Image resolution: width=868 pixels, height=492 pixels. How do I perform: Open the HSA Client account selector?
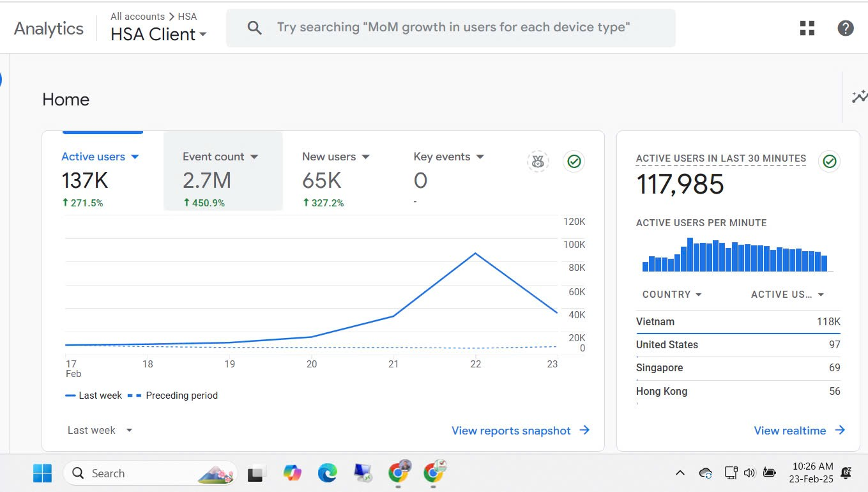coord(158,35)
